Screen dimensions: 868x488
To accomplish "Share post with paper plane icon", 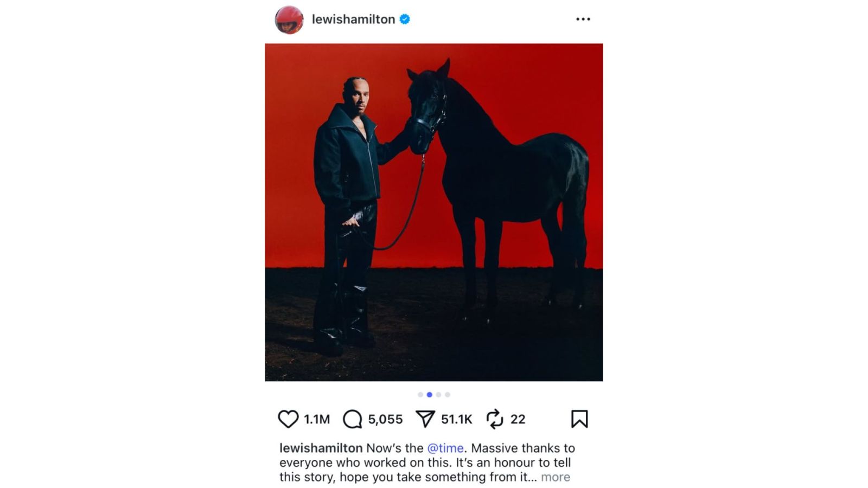I will (425, 419).
